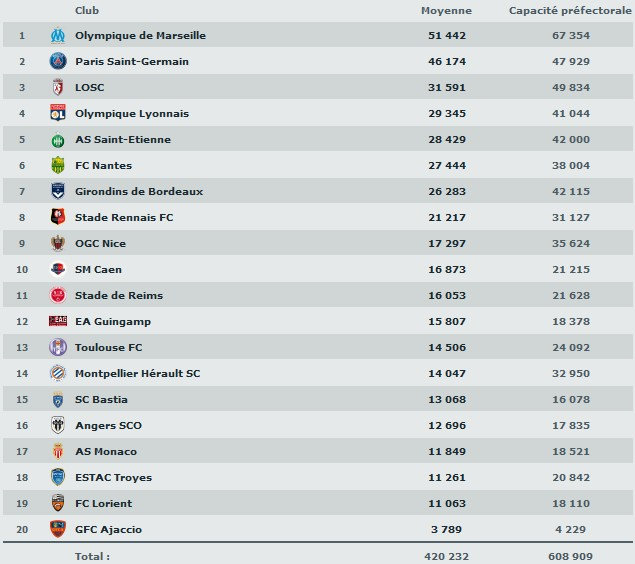This screenshot has width=635, height=564.
Task: Click the Club column header
Action: point(86,10)
